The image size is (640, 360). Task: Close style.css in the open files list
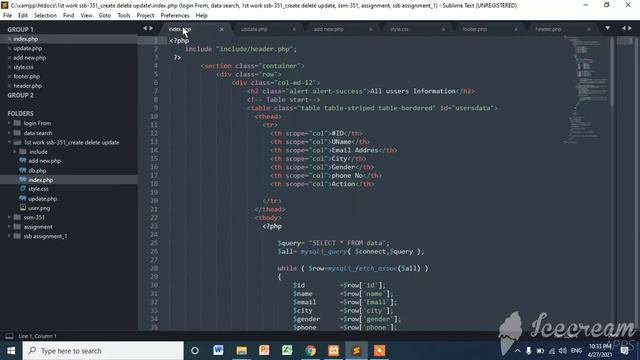click(x=9, y=67)
